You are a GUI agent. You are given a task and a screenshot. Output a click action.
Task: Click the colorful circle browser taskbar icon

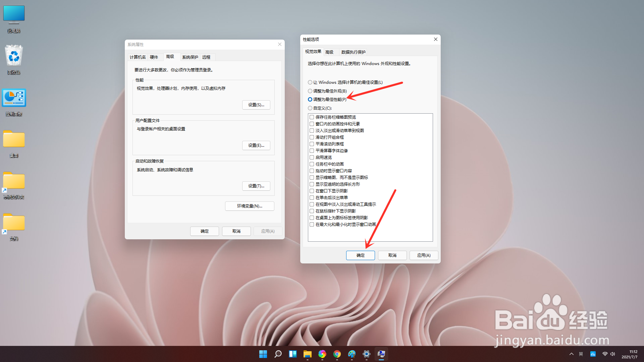pos(322,354)
